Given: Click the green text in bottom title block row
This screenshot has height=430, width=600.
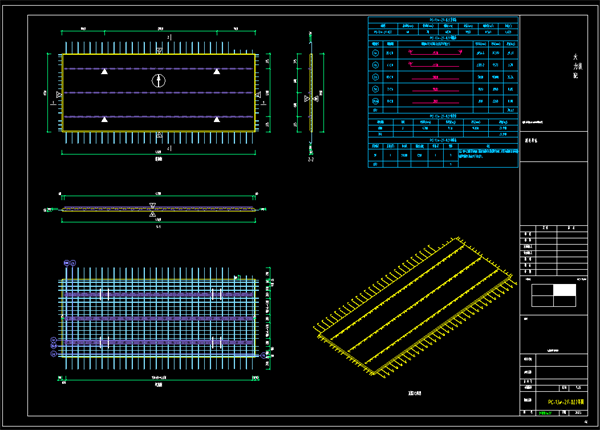Looking at the screenshot, I should coord(545,413).
